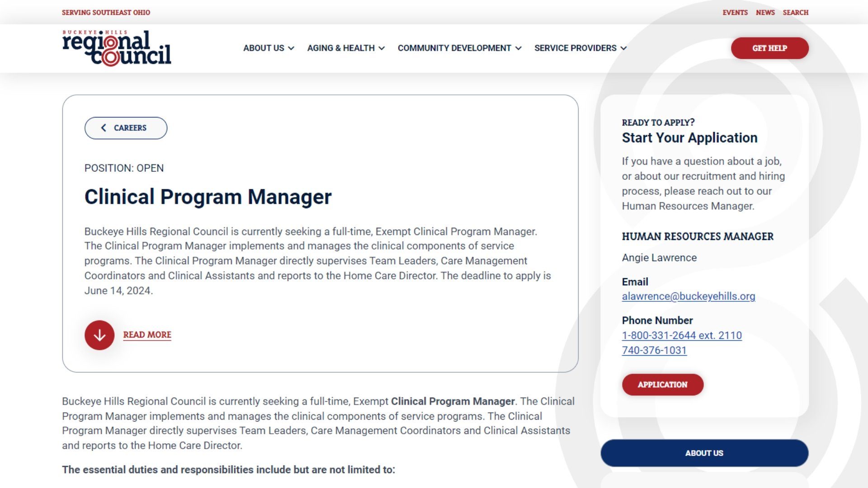This screenshot has height=488, width=868.
Task: Select the CAREERS menu item
Action: pyautogui.click(x=126, y=127)
